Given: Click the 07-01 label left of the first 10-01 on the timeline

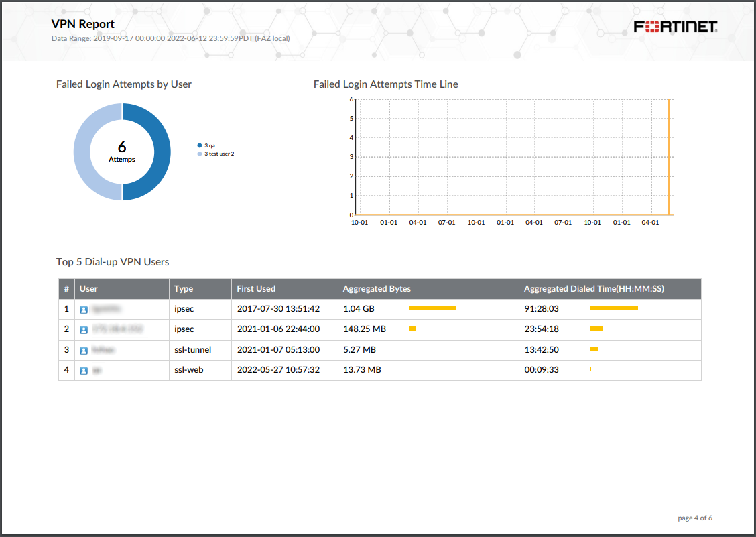Looking at the screenshot, I should (x=446, y=223).
